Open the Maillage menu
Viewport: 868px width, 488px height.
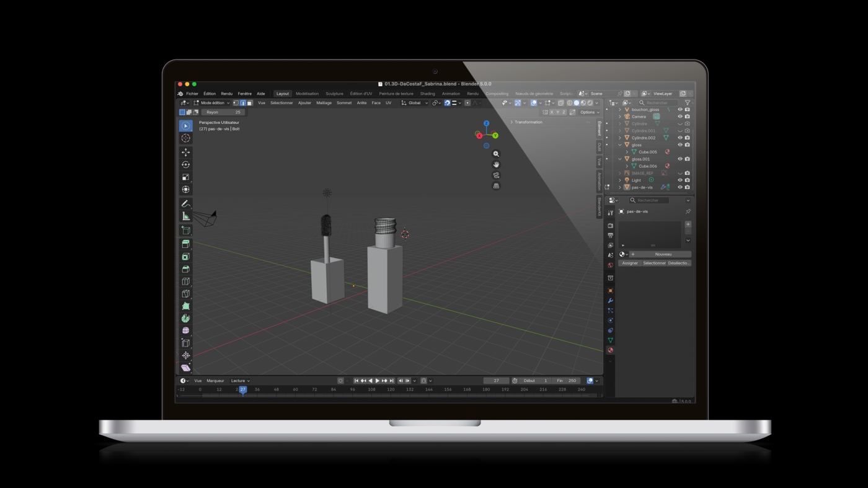pos(324,103)
